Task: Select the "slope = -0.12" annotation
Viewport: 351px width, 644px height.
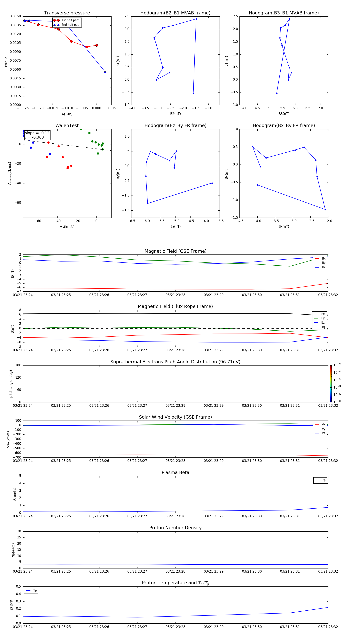Action: [x=37, y=133]
